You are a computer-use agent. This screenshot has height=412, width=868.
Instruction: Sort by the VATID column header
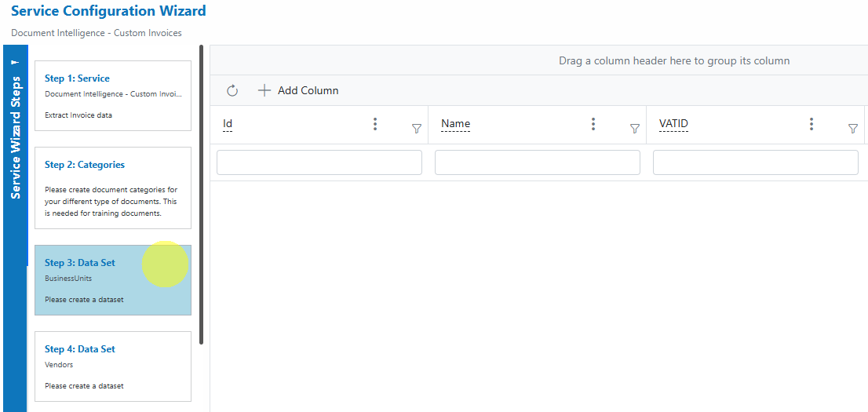point(673,123)
